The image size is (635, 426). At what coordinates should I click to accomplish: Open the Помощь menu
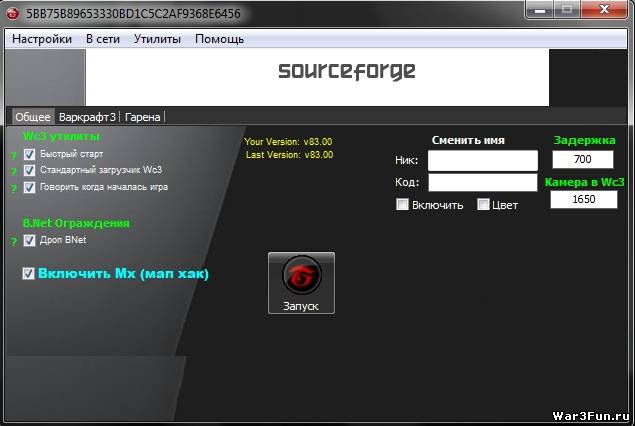(x=219, y=39)
